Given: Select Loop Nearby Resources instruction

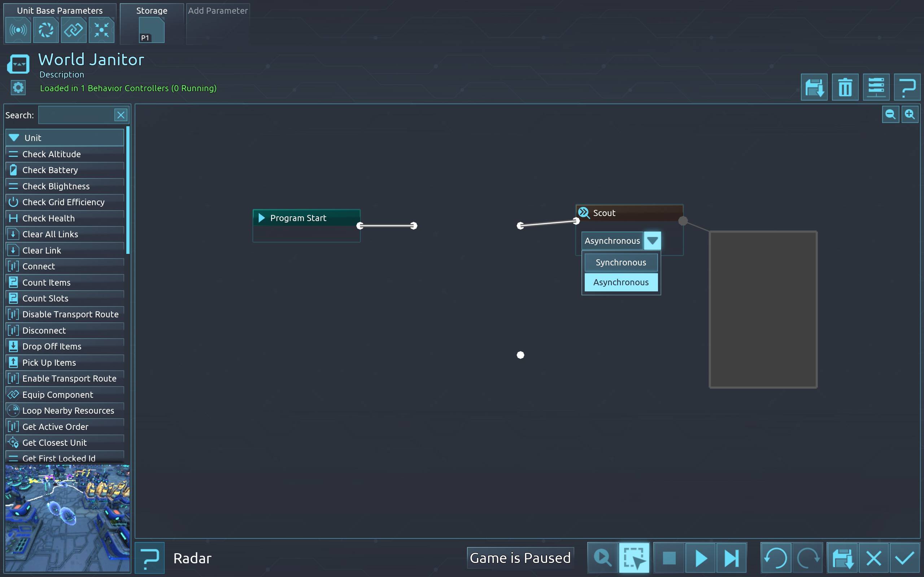Looking at the screenshot, I should pos(68,411).
